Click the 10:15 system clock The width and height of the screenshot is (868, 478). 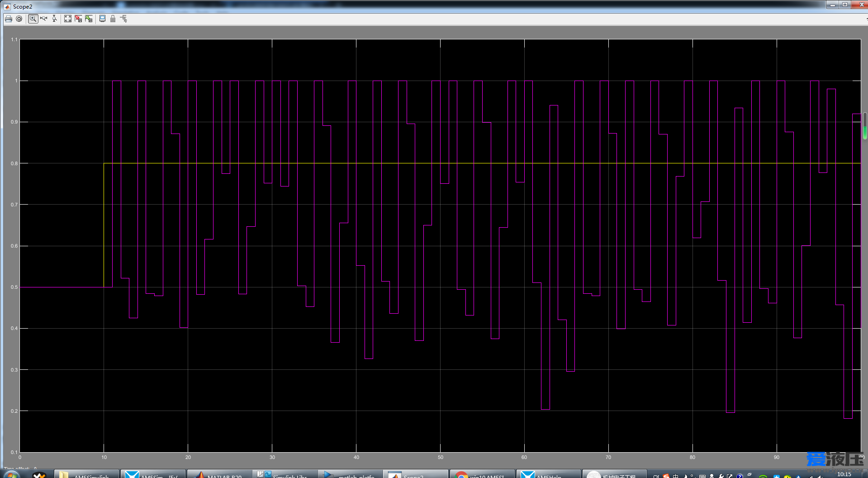tap(844, 474)
